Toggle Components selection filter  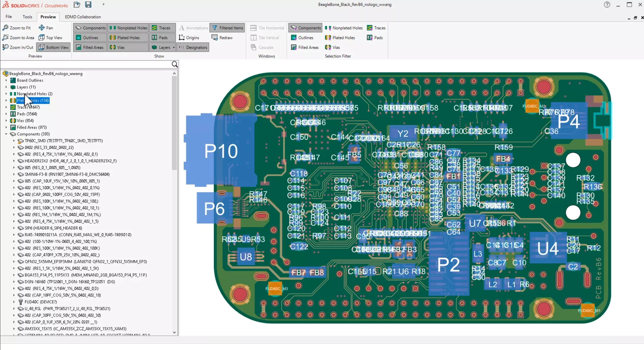[x=305, y=28]
